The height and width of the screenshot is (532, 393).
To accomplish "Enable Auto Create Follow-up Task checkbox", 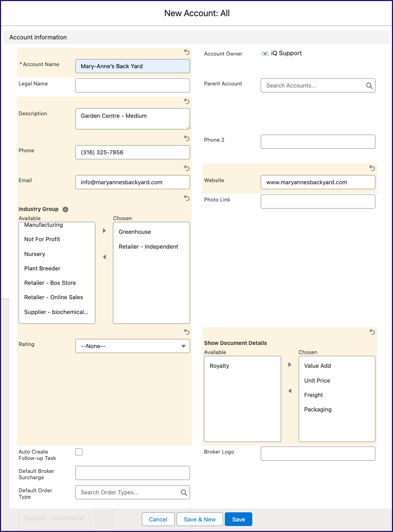I will (79, 452).
